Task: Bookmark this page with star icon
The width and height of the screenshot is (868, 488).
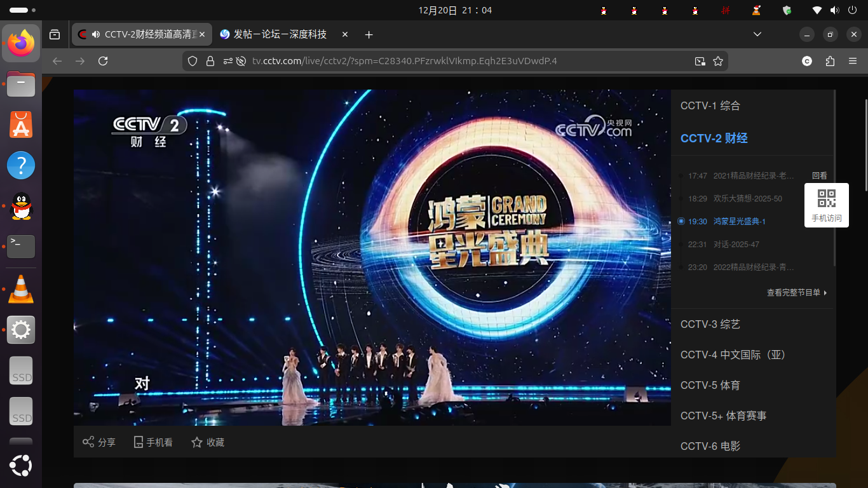Action: (718, 61)
